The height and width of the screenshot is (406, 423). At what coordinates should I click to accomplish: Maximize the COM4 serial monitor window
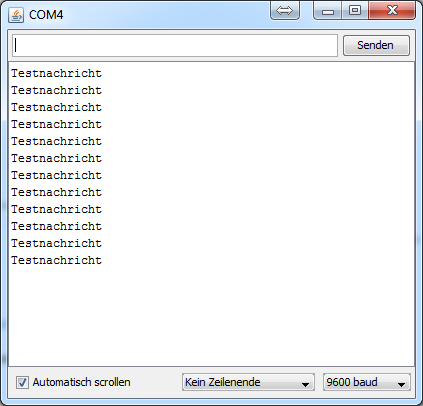tap(355, 11)
